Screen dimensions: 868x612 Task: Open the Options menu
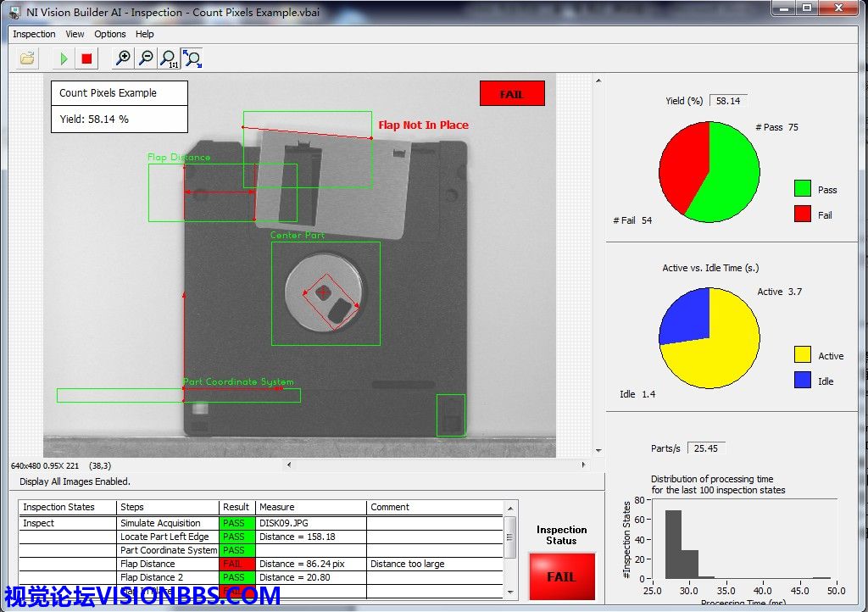click(109, 34)
